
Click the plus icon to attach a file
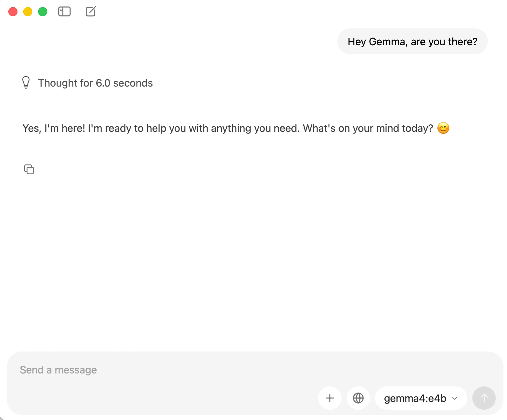pyautogui.click(x=329, y=398)
